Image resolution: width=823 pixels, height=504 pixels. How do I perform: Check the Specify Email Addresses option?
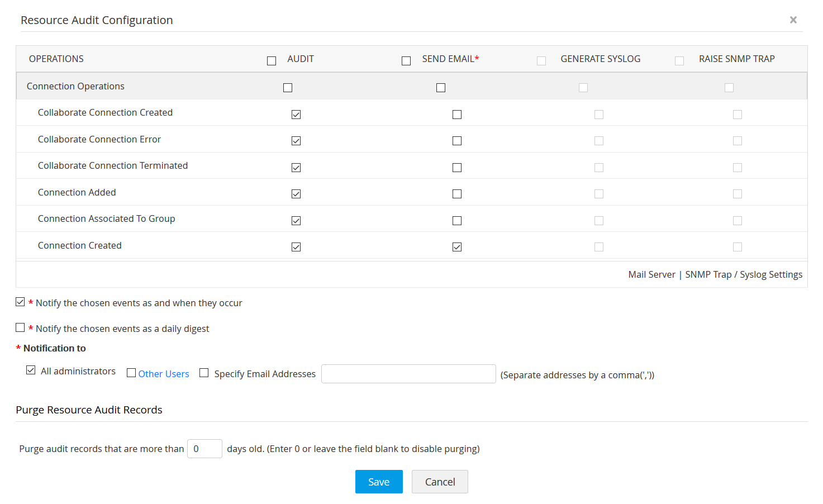click(204, 373)
